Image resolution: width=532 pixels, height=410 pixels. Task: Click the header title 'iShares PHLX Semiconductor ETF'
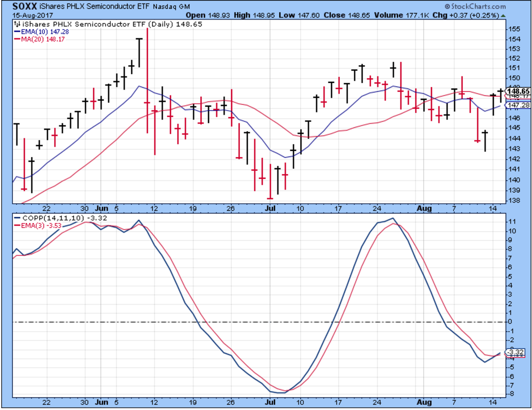click(x=94, y=7)
